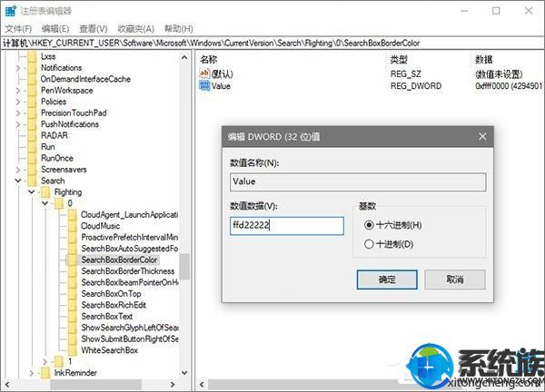Select the ProactivePrefetchIntervalMin key
The image size is (545, 392).
(x=129, y=237)
